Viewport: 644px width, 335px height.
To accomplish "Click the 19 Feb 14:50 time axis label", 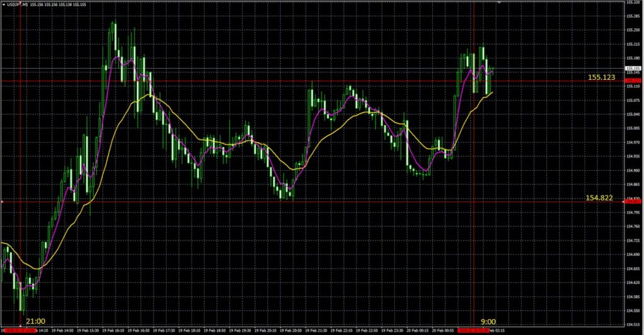I will coord(64,331).
